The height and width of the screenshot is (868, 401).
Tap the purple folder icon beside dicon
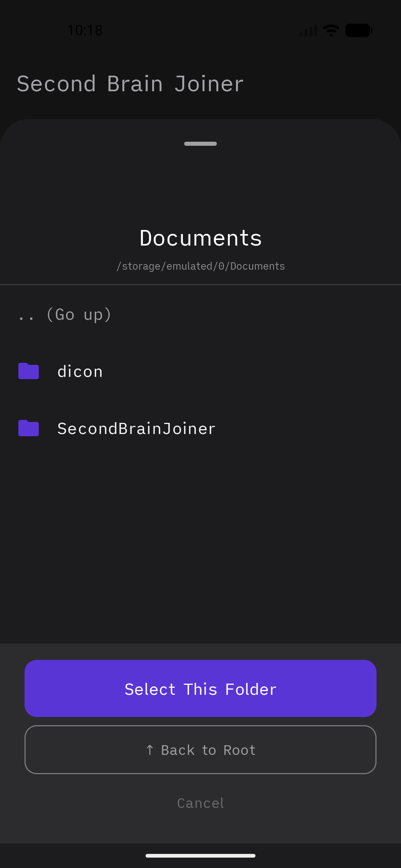click(x=29, y=371)
